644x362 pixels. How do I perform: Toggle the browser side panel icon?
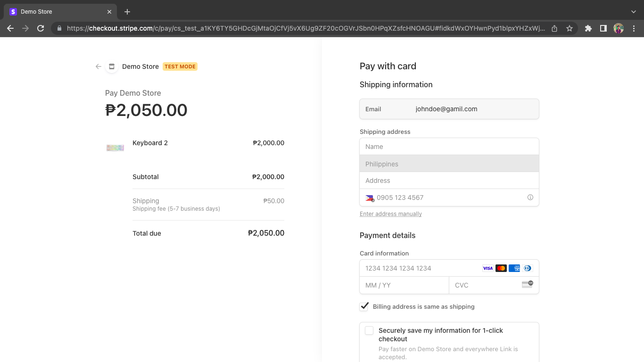click(603, 28)
